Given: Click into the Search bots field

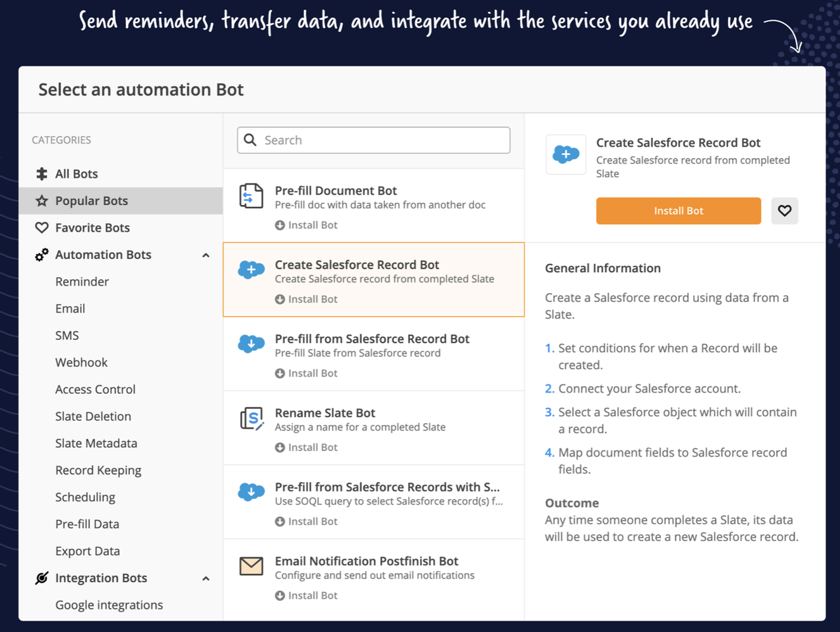Looking at the screenshot, I should 374,140.
